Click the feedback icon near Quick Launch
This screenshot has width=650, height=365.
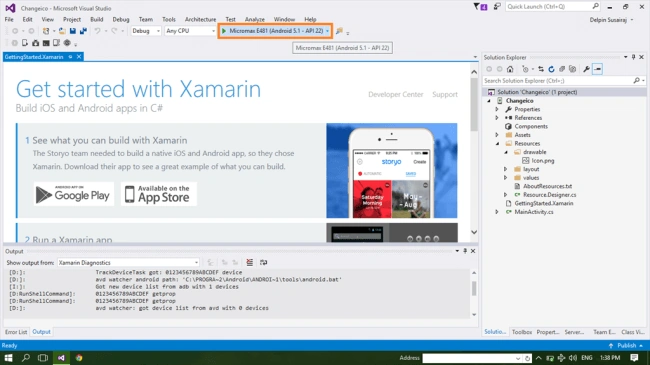(497, 7)
